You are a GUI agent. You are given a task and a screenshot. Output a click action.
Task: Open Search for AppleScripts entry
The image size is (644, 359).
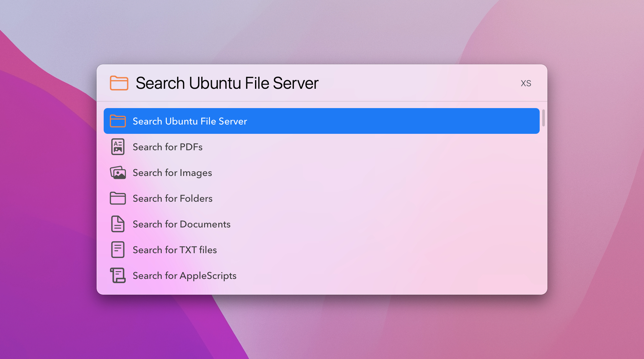pos(185,276)
